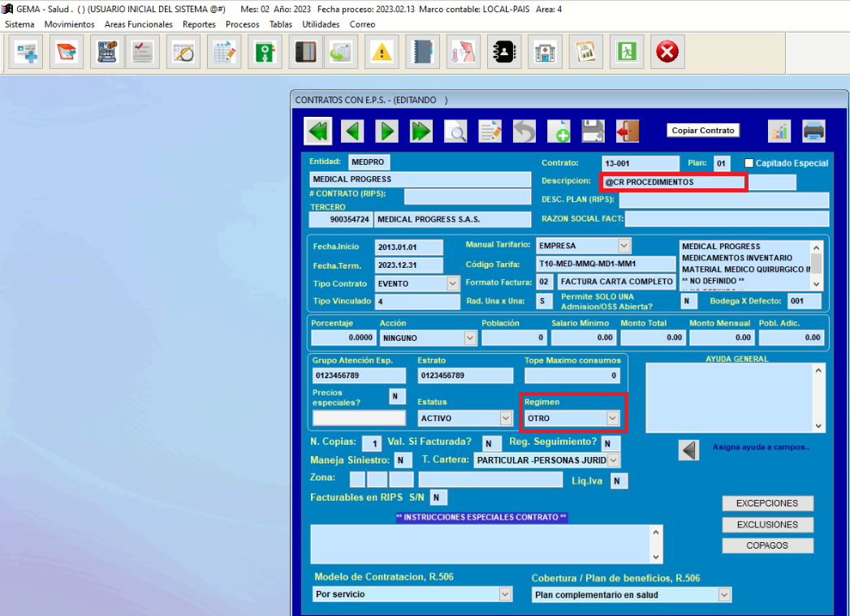Undo changes with the curved arrow icon
This screenshot has height=616, width=850.
pyautogui.click(x=524, y=131)
